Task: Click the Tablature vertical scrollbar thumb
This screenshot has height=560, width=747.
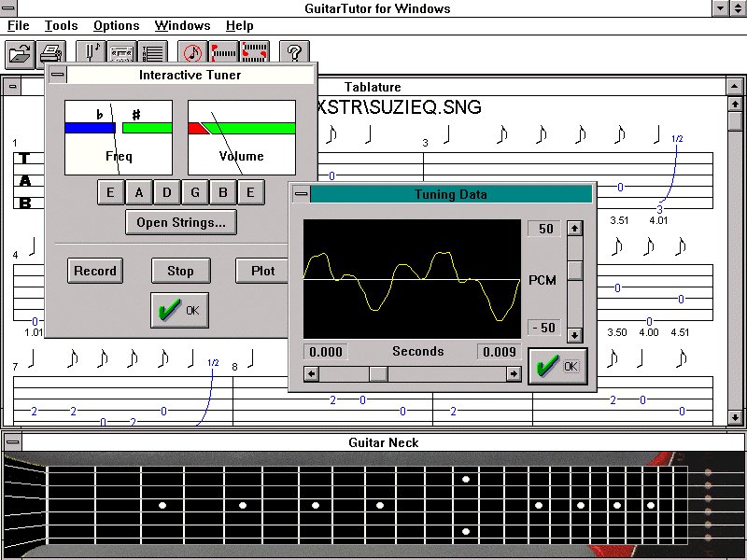Action: tap(735, 121)
